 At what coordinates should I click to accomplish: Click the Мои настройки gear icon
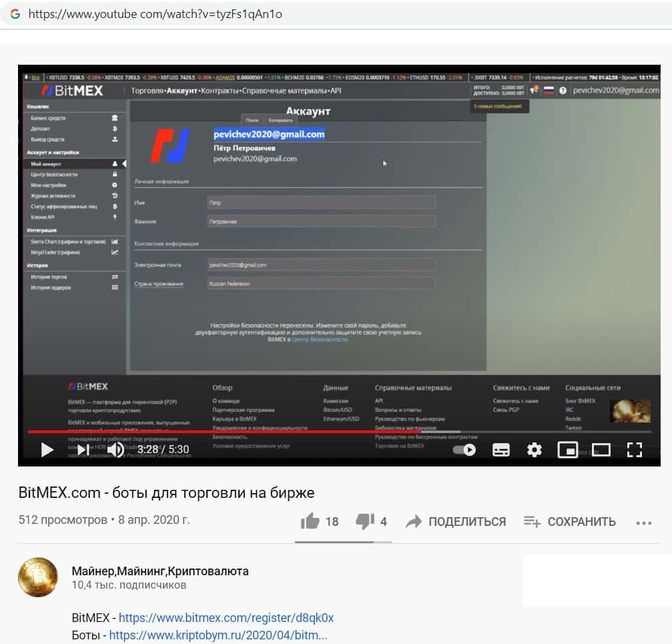[x=114, y=185]
